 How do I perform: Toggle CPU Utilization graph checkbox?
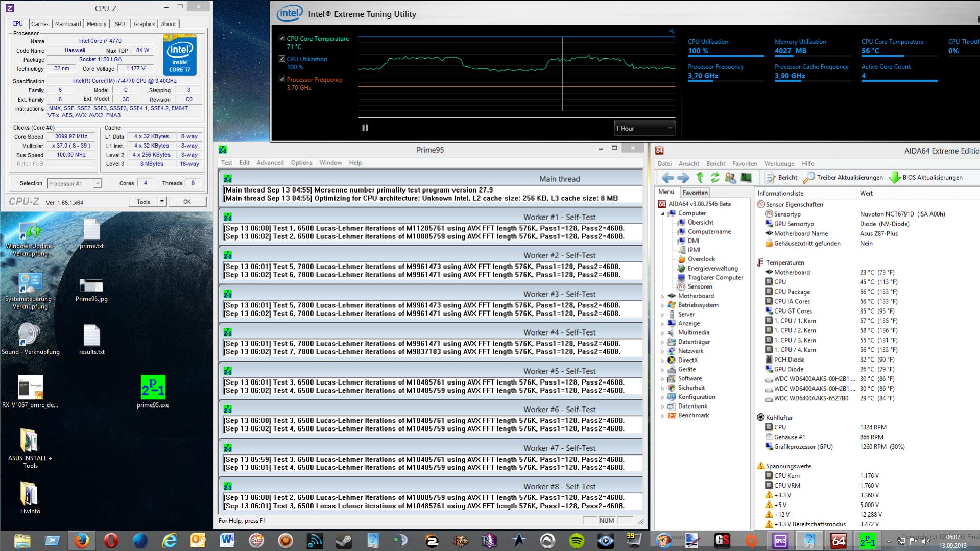pos(282,59)
